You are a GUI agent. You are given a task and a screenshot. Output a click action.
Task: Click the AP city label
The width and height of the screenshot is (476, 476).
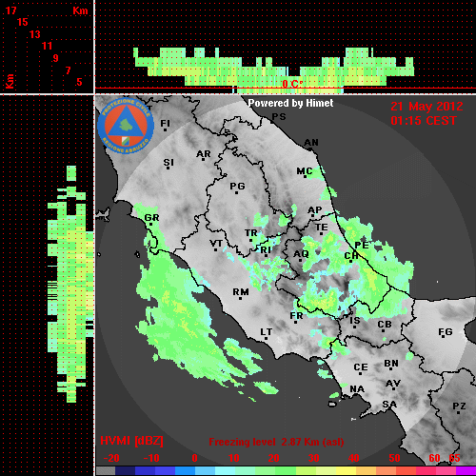click(314, 210)
